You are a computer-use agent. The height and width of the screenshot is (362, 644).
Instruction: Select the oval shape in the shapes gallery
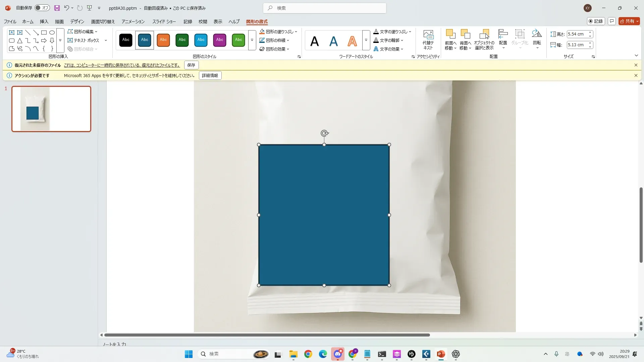click(52, 33)
